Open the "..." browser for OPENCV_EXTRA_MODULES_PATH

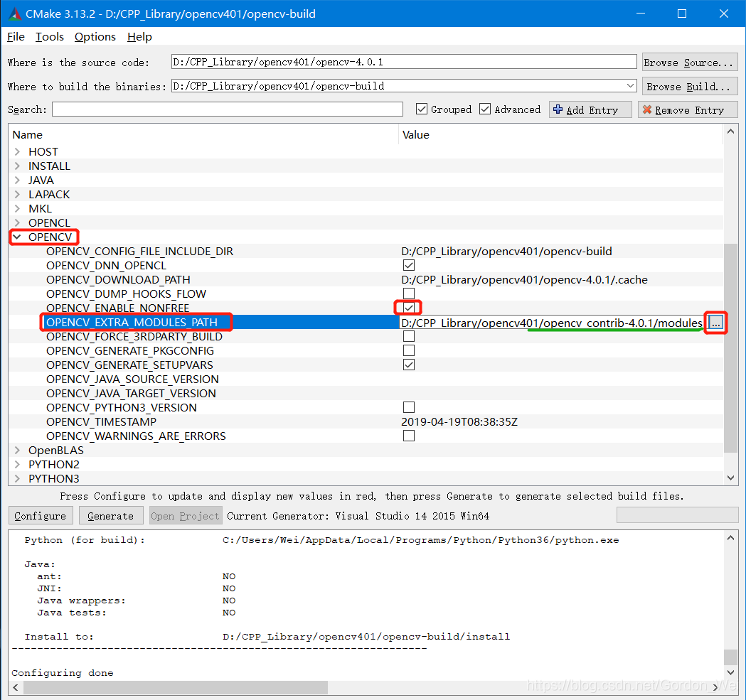coord(717,322)
